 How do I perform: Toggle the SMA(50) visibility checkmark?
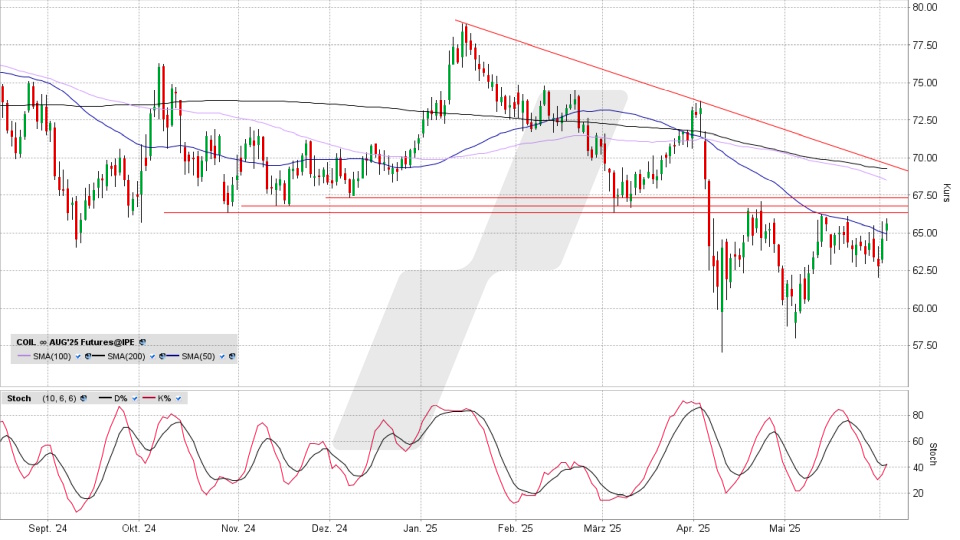pos(222,356)
